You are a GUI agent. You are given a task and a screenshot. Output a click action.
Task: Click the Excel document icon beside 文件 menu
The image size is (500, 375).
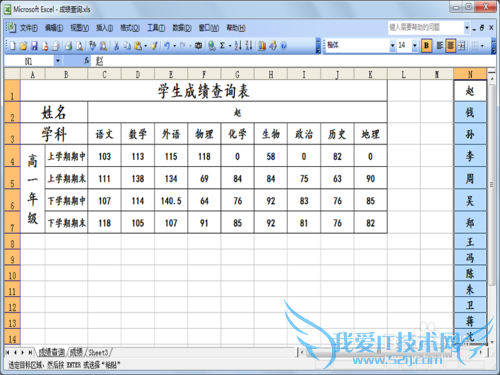pos(12,28)
